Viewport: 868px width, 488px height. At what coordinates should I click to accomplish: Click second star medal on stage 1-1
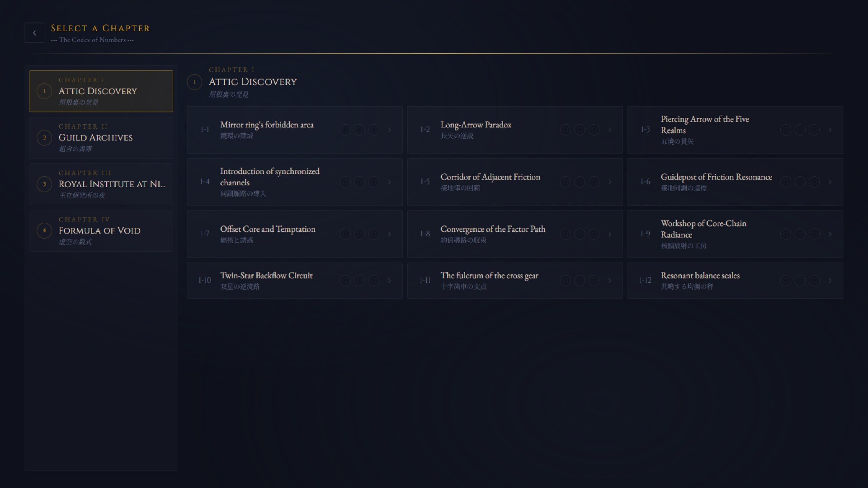(359, 130)
